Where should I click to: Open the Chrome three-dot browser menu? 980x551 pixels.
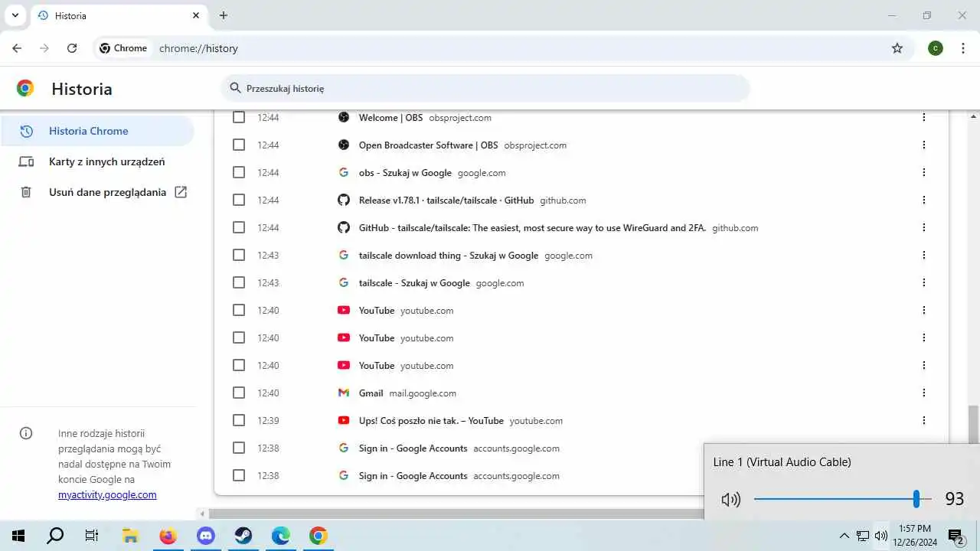click(x=962, y=48)
